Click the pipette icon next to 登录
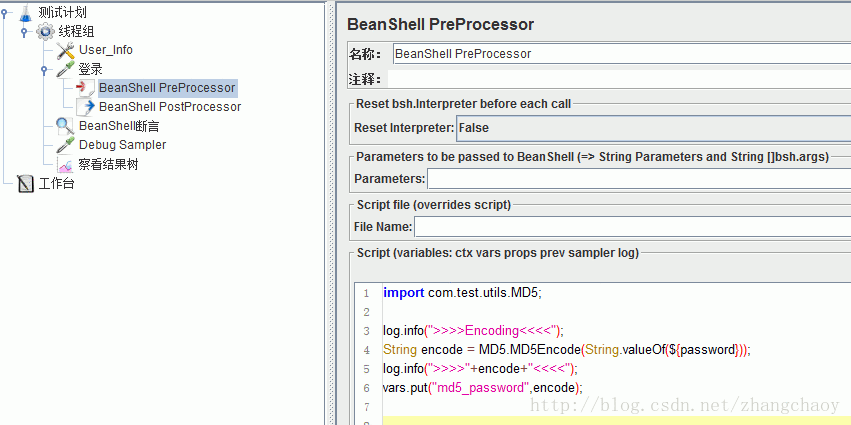This screenshot has height=425, width=851. click(x=66, y=69)
